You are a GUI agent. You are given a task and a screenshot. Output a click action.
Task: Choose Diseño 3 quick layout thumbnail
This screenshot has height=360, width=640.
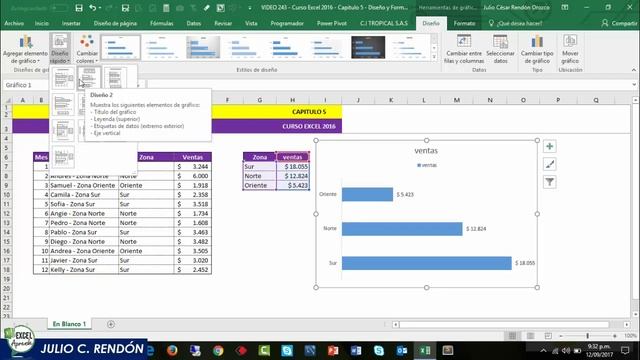pos(115,78)
